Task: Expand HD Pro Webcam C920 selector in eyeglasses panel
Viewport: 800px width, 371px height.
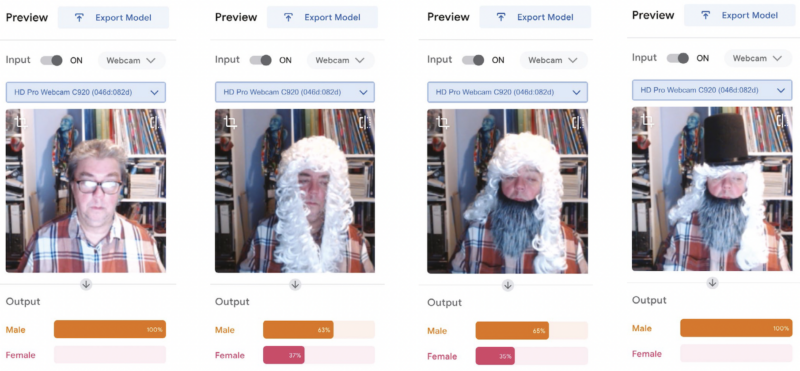Action: pyautogui.click(x=86, y=92)
